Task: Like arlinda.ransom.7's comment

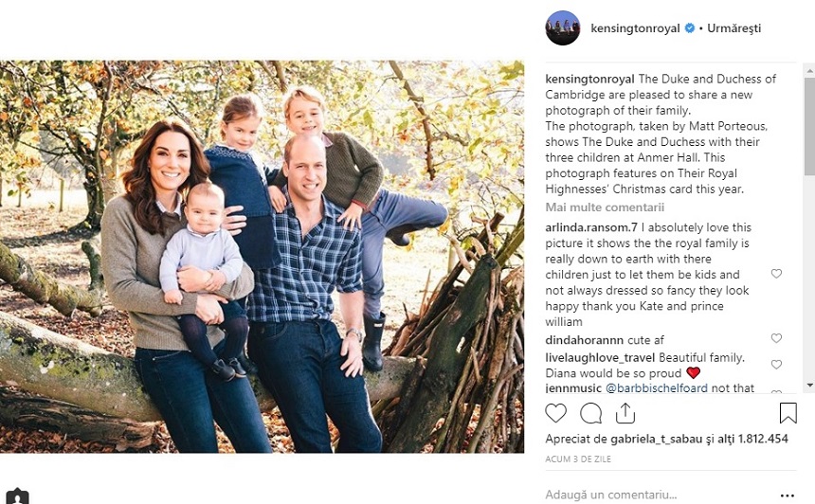Action: [776, 274]
